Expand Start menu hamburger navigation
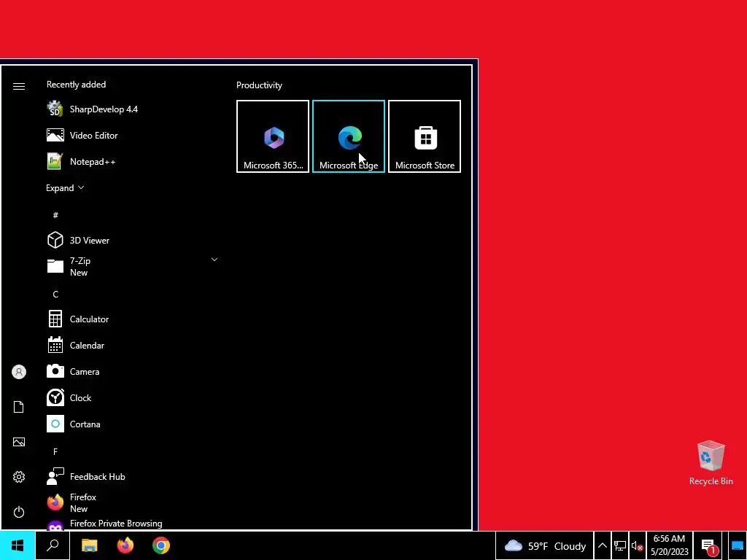The width and height of the screenshot is (747, 560). [19, 86]
